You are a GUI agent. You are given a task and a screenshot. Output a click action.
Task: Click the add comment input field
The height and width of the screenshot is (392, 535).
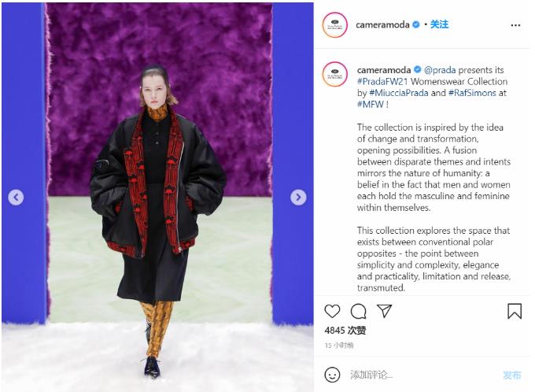(423, 375)
